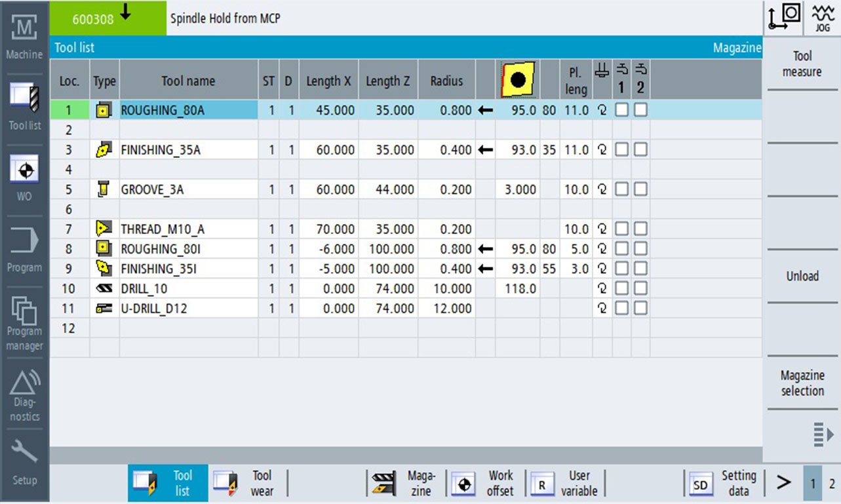Open the User variable tab
The height and width of the screenshot is (504, 841).
565,483
